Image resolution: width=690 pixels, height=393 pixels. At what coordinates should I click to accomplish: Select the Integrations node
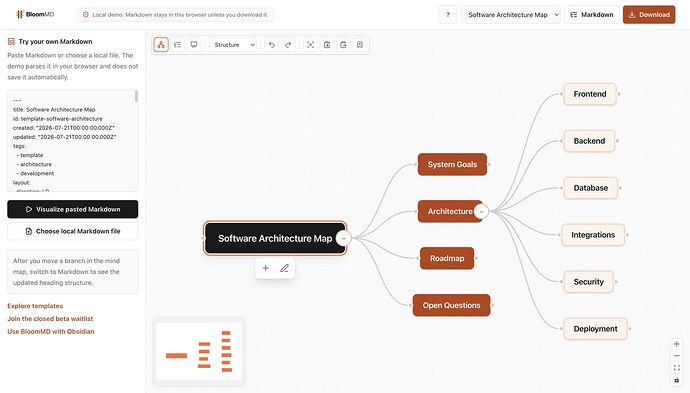pyautogui.click(x=593, y=235)
